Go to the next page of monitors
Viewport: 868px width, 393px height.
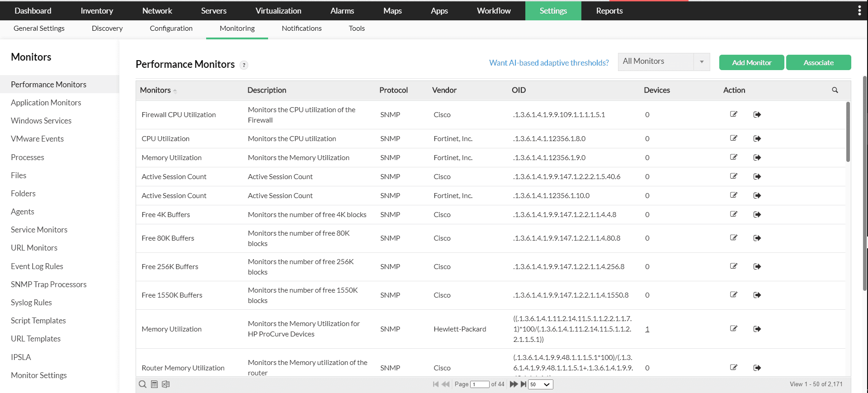(514, 384)
